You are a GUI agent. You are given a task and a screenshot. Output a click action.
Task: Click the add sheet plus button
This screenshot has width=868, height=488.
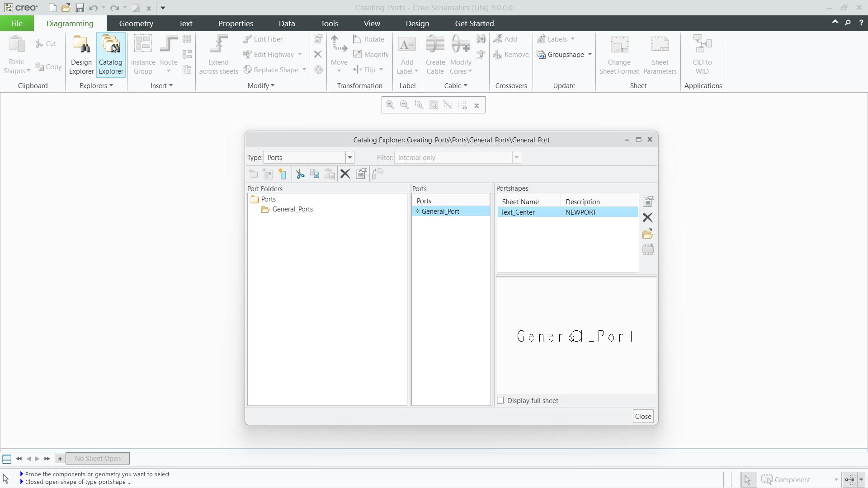pyautogui.click(x=60, y=459)
